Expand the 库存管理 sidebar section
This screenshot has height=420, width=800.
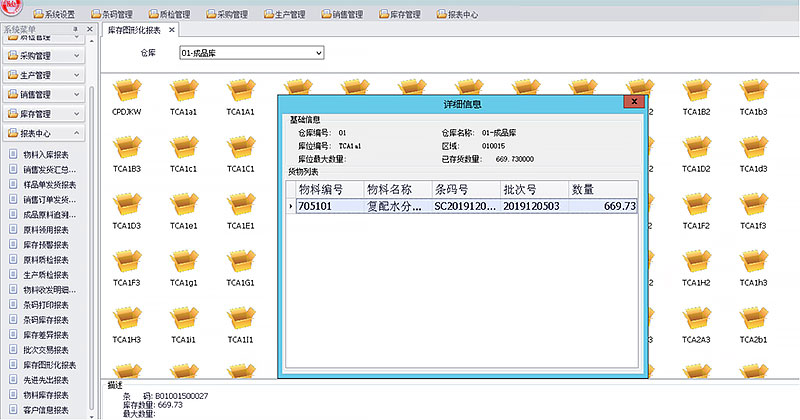pyautogui.click(x=76, y=114)
